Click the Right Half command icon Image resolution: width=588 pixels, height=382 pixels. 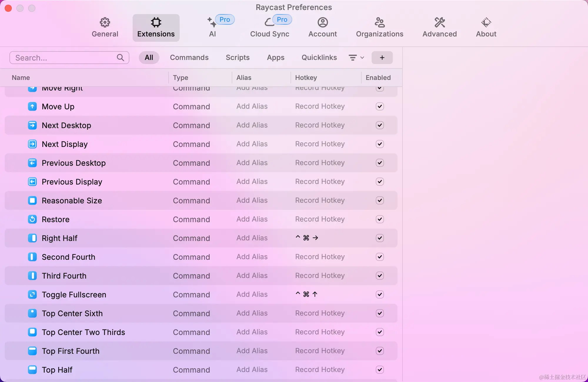point(32,238)
